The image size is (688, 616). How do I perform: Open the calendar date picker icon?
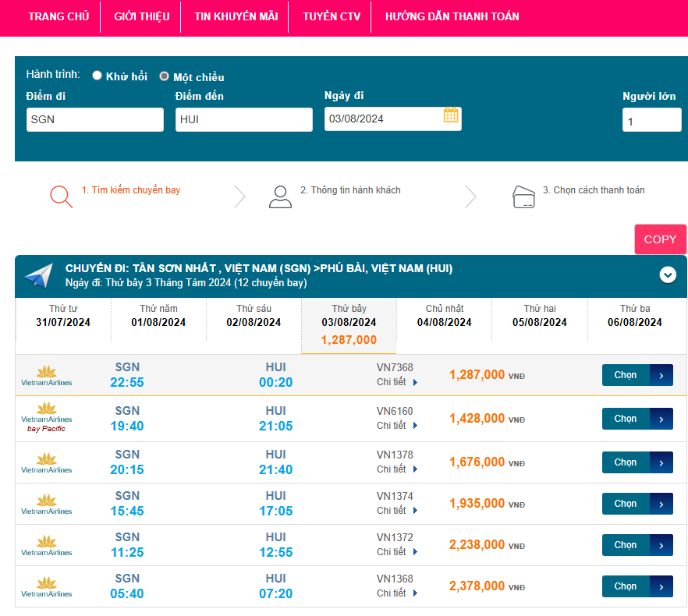tap(451, 115)
